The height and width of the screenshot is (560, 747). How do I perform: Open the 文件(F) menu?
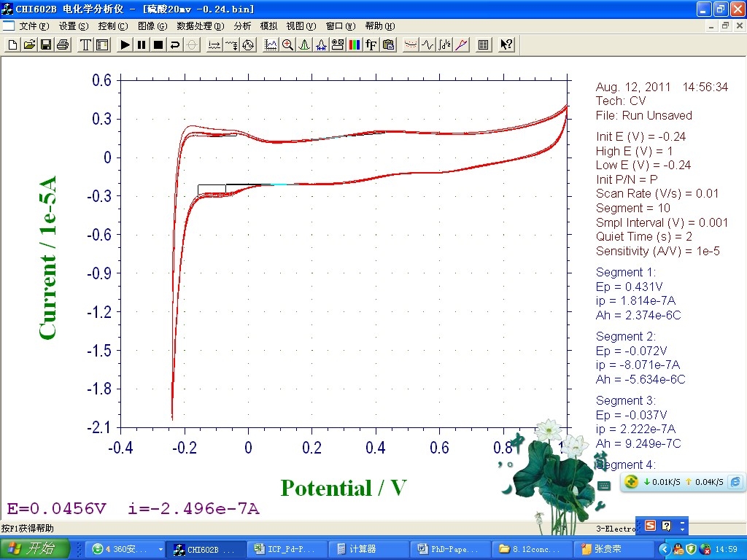34,26
